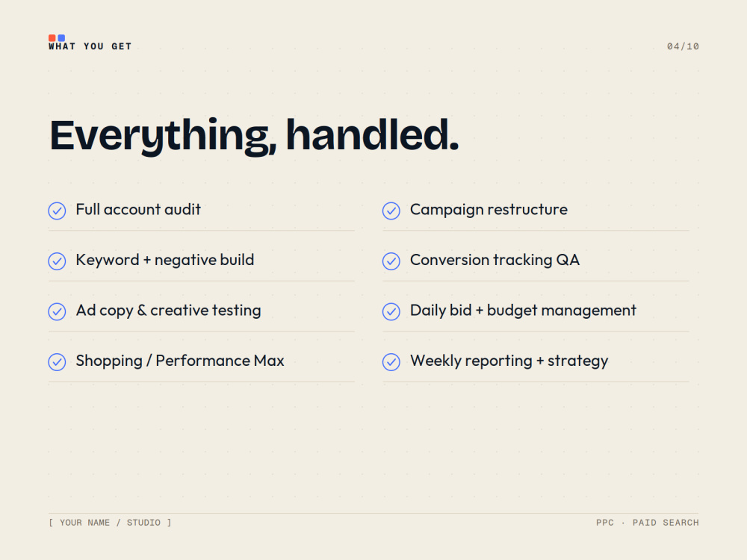Click the Campaign restructure text
Viewport: 747px width, 560px height.
click(489, 210)
